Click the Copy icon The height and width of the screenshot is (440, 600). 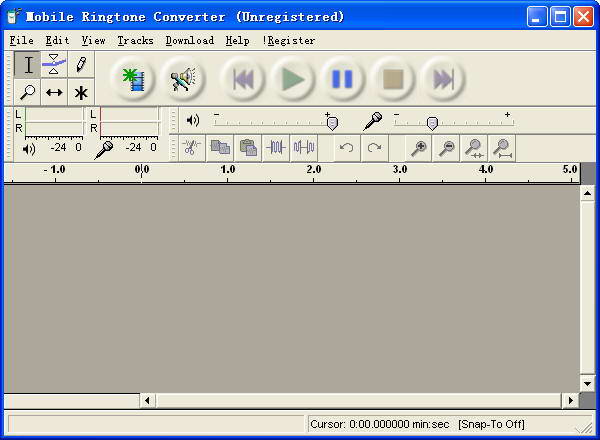[x=220, y=148]
